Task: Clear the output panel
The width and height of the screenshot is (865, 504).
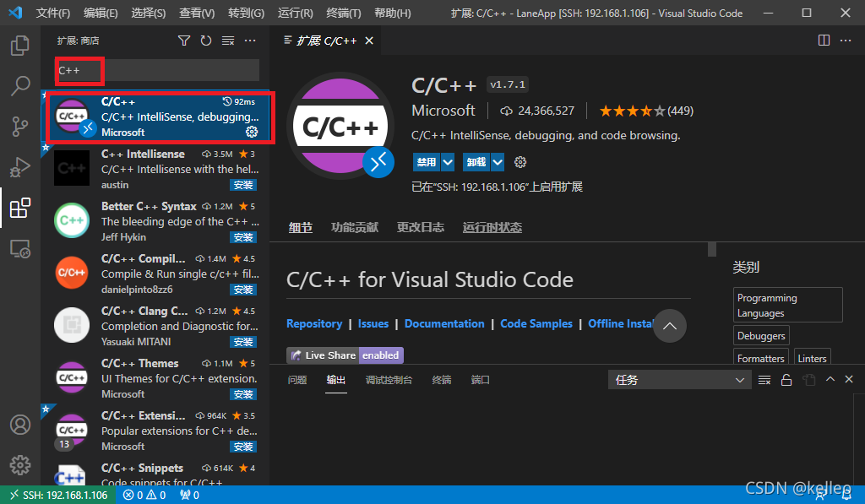Action: click(764, 380)
